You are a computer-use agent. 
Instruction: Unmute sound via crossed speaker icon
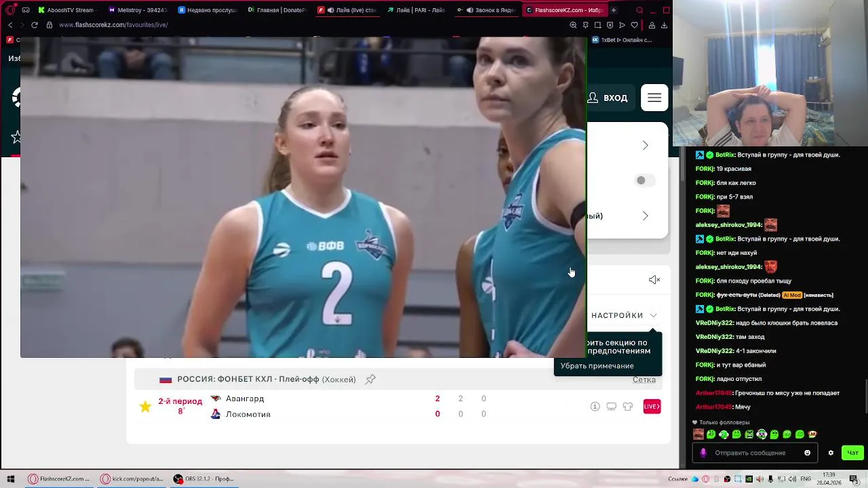click(x=654, y=280)
